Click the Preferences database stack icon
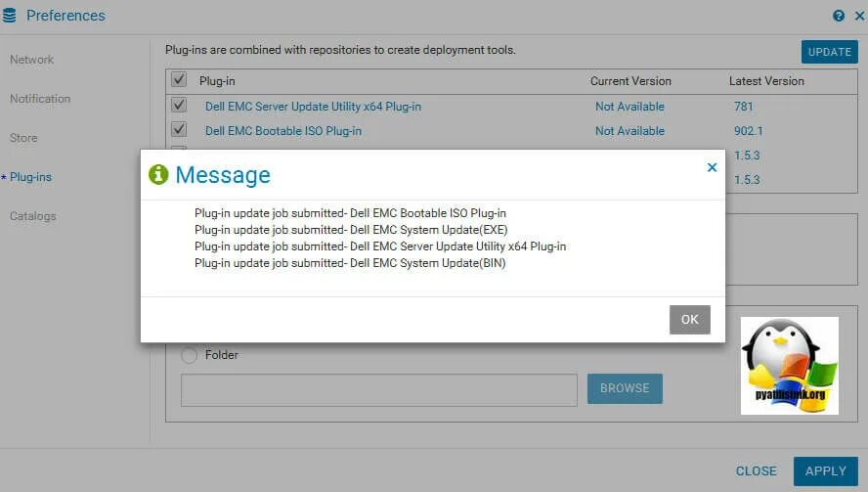Screen dimensions: 868x492 tap(10, 15)
